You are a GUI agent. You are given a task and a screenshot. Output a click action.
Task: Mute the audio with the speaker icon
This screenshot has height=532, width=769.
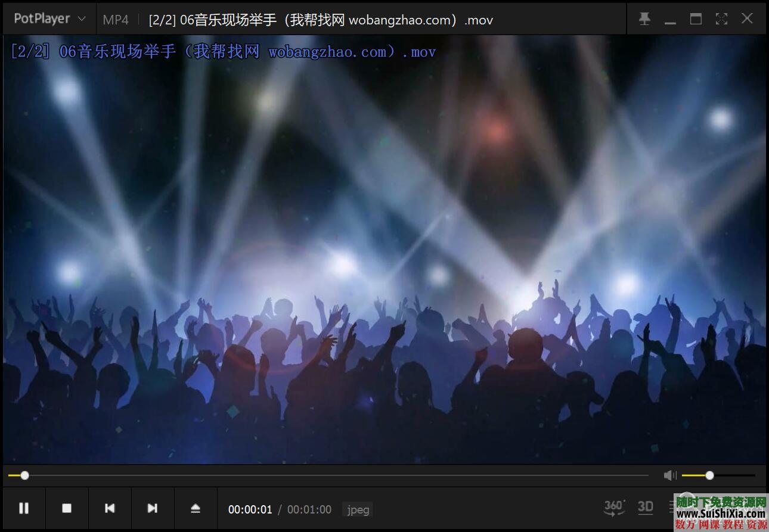point(669,475)
